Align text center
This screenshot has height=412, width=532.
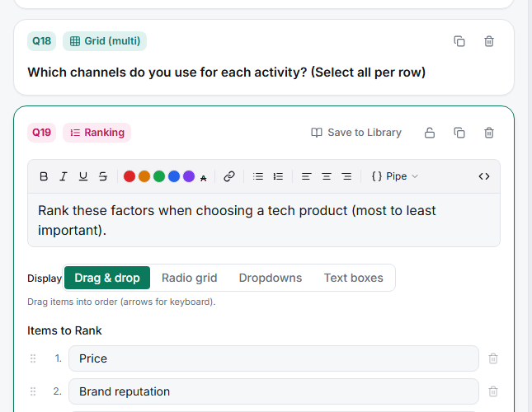(x=327, y=176)
